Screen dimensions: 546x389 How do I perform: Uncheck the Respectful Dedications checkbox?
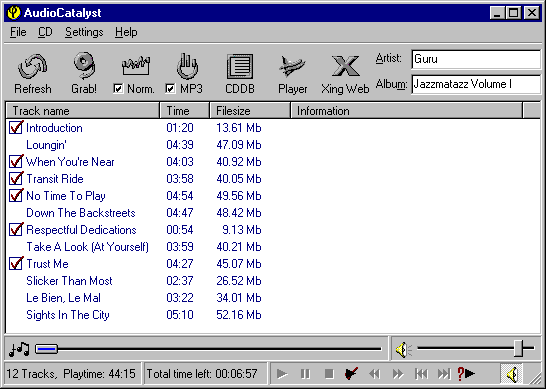click(x=16, y=230)
